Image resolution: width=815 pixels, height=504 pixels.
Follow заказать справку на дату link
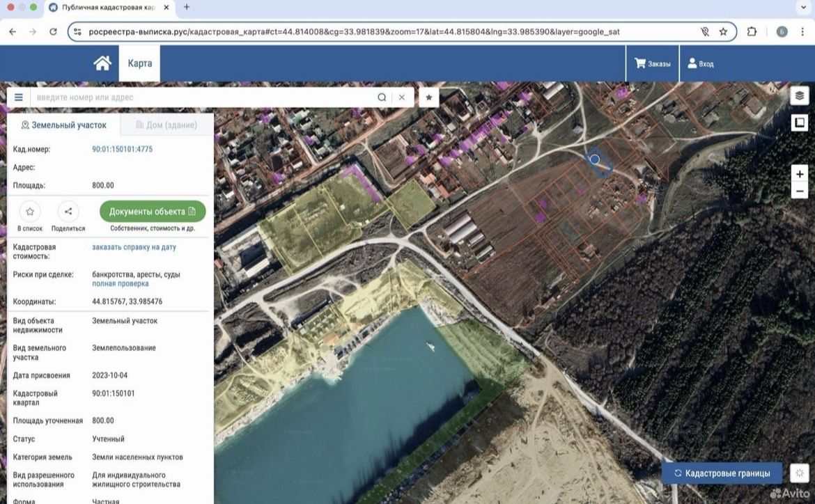(x=134, y=247)
